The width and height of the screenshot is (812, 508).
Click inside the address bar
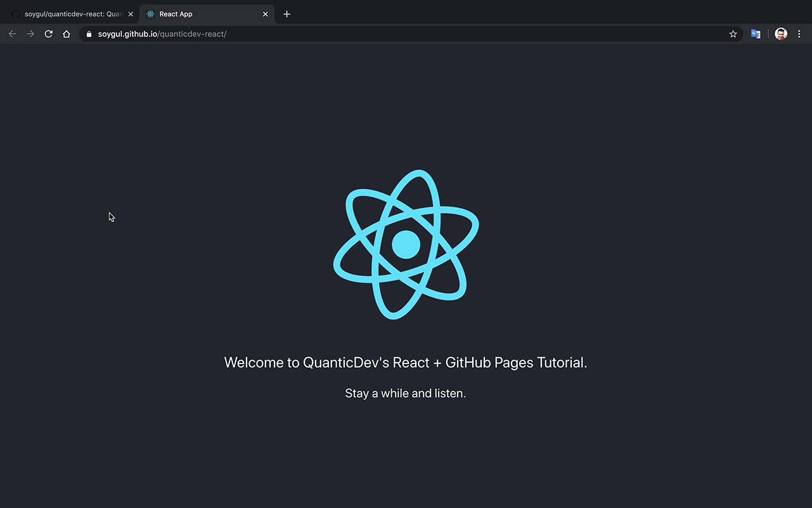pos(380,34)
